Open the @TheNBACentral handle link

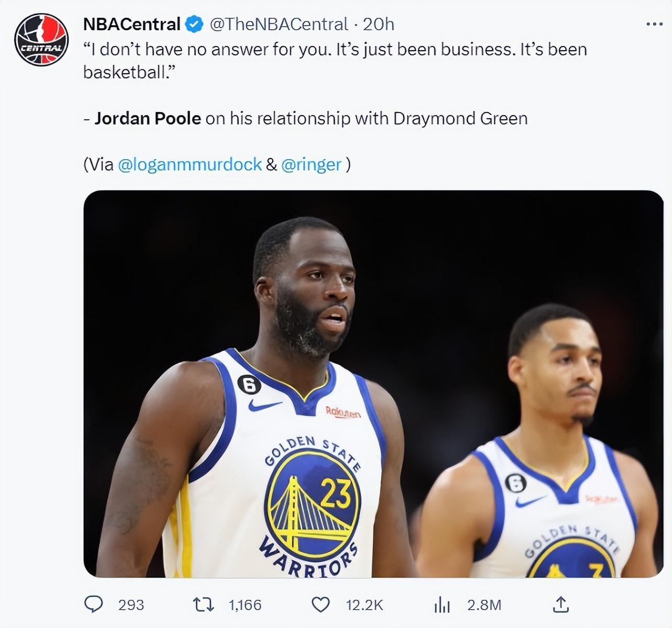coord(278,24)
